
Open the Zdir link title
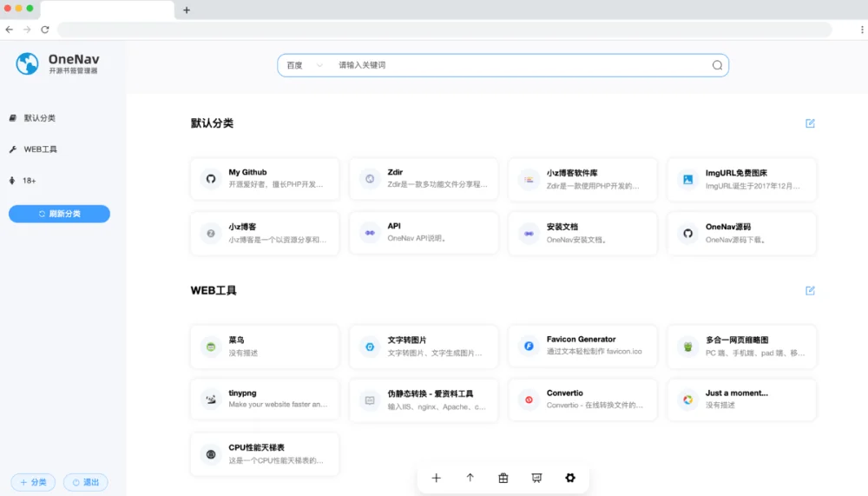pos(395,172)
